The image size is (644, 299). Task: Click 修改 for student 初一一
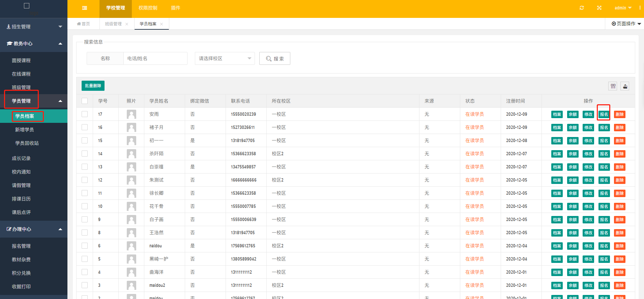pyautogui.click(x=588, y=141)
